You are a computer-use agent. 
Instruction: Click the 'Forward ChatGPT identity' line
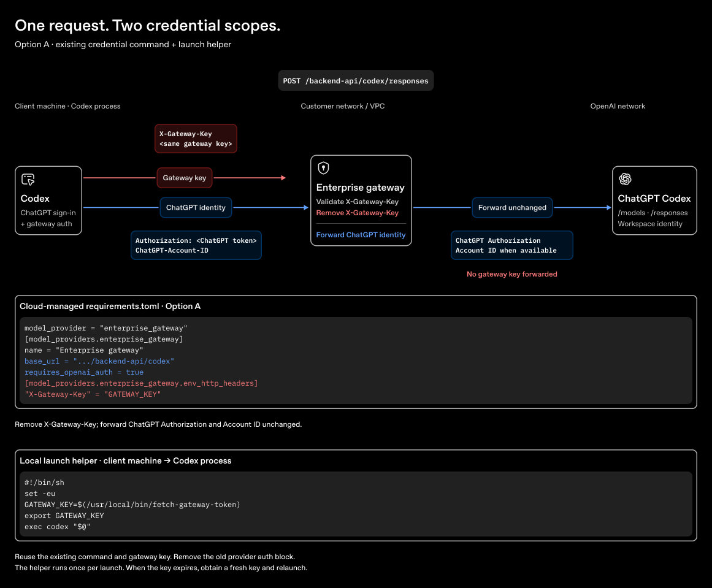coord(361,235)
